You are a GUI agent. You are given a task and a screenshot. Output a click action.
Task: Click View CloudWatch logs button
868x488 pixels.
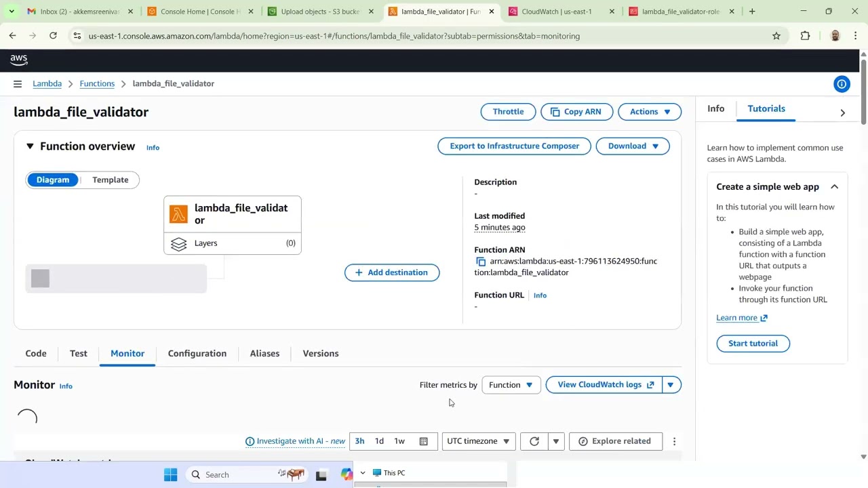point(605,385)
